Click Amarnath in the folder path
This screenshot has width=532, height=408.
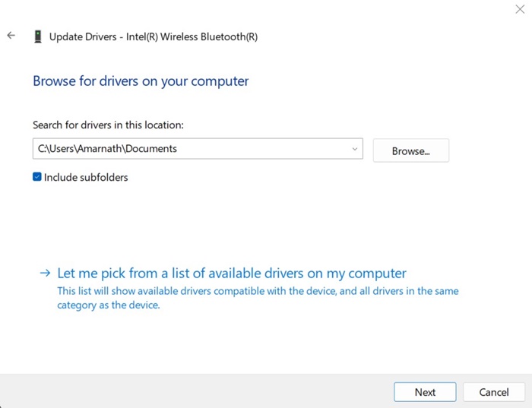(99, 149)
